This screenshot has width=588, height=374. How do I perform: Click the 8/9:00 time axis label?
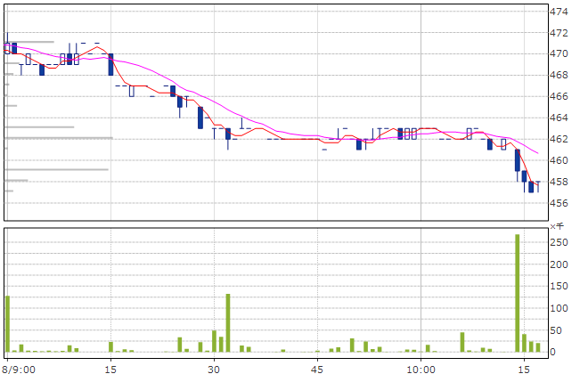[20, 367]
